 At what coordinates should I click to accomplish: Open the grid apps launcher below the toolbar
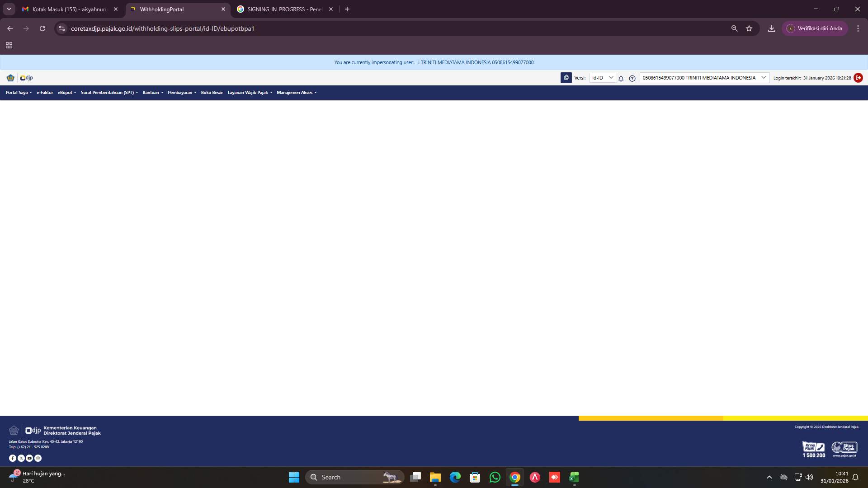[x=9, y=45]
